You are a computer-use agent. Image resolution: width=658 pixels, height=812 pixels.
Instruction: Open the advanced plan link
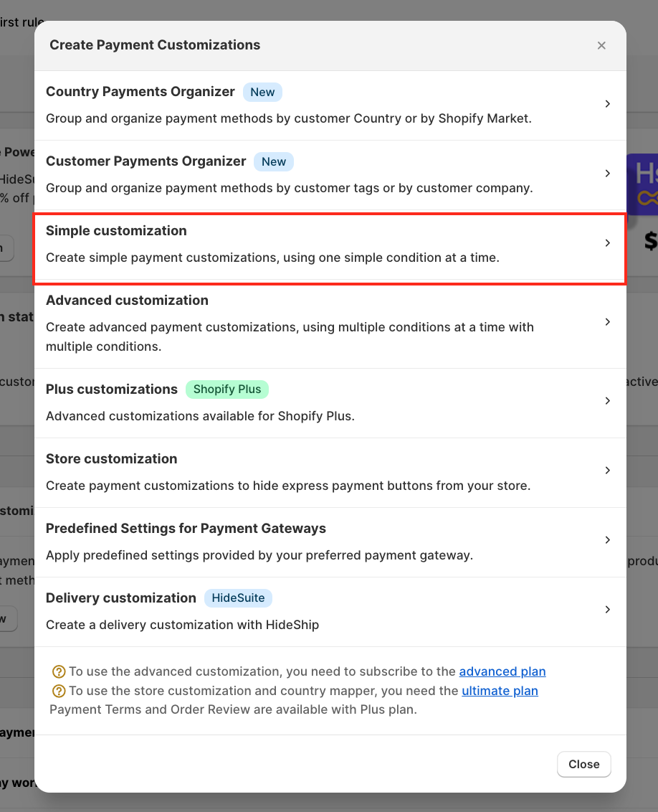click(x=502, y=671)
